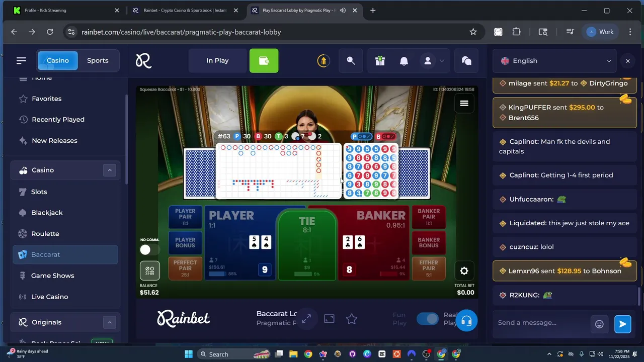Switch to Profile - Kick Streaming tab
Viewport: 644px width, 362px height.
65,10
